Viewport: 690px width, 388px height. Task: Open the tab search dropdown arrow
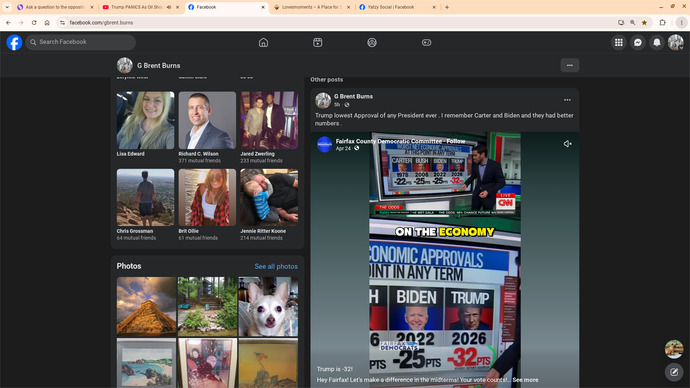(7, 7)
